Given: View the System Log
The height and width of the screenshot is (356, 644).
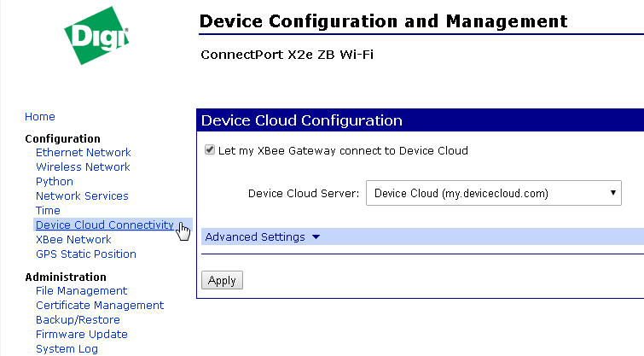Looking at the screenshot, I should click(x=67, y=349).
